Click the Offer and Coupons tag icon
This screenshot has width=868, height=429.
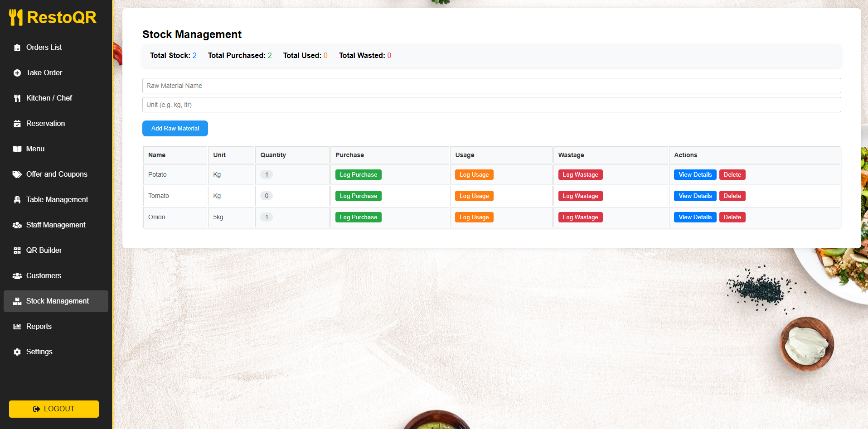pos(17,174)
